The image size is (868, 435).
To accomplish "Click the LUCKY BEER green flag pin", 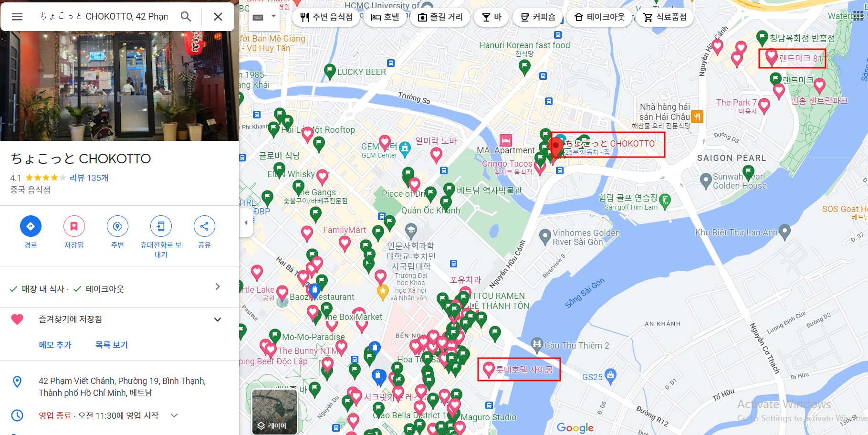I will (330, 72).
